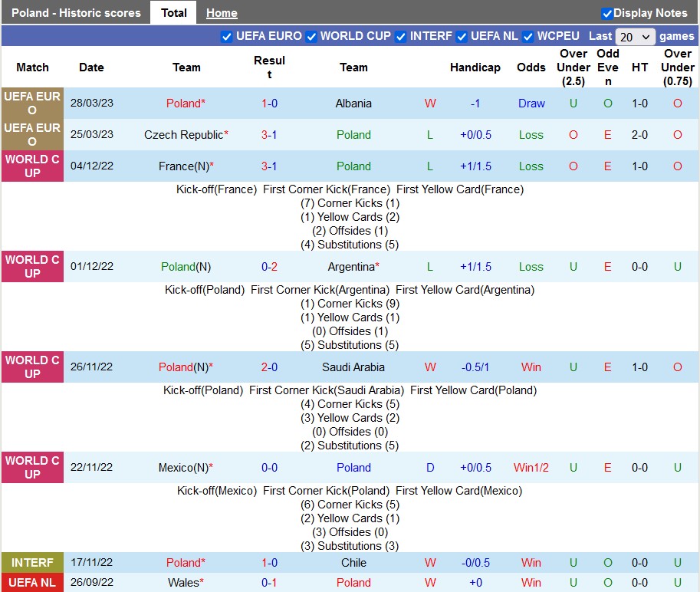Open France(N) team page link

coord(182,166)
